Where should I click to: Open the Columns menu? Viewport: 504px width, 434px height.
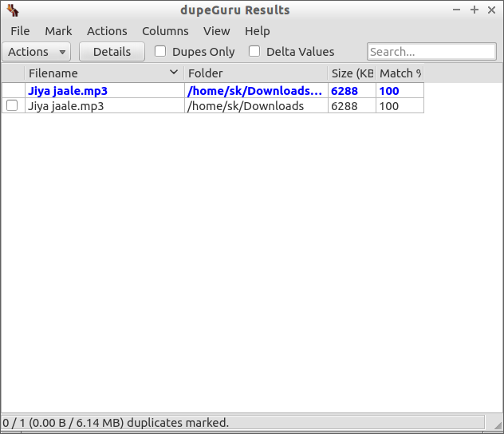pyautogui.click(x=165, y=31)
